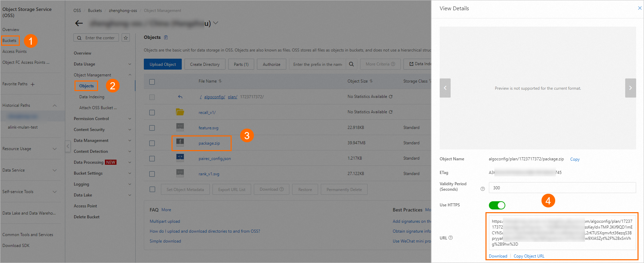Open the URL help icon
The image size is (644, 263).
pyautogui.click(x=451, y=238)
